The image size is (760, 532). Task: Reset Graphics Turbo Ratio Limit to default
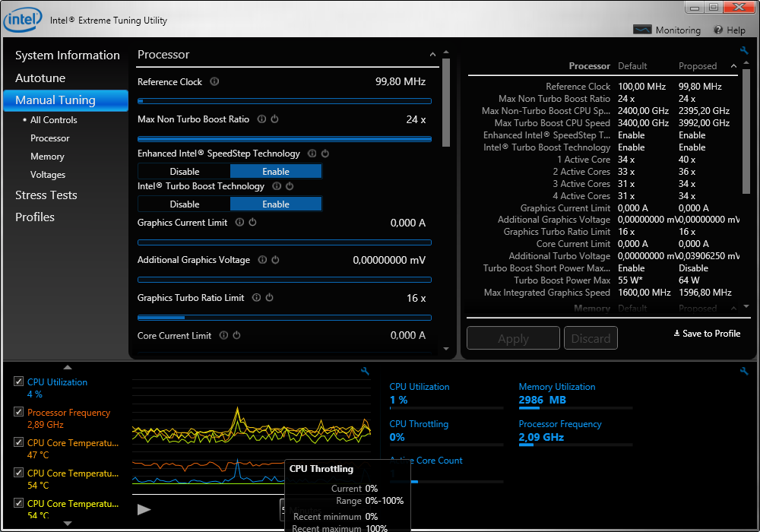[270, 297]
